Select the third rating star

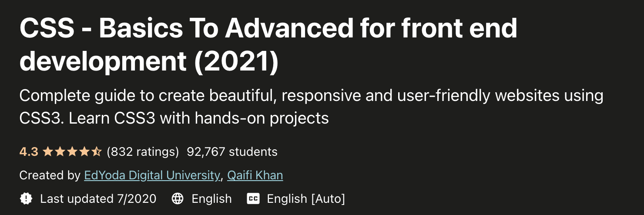click(x=72, y=151)
